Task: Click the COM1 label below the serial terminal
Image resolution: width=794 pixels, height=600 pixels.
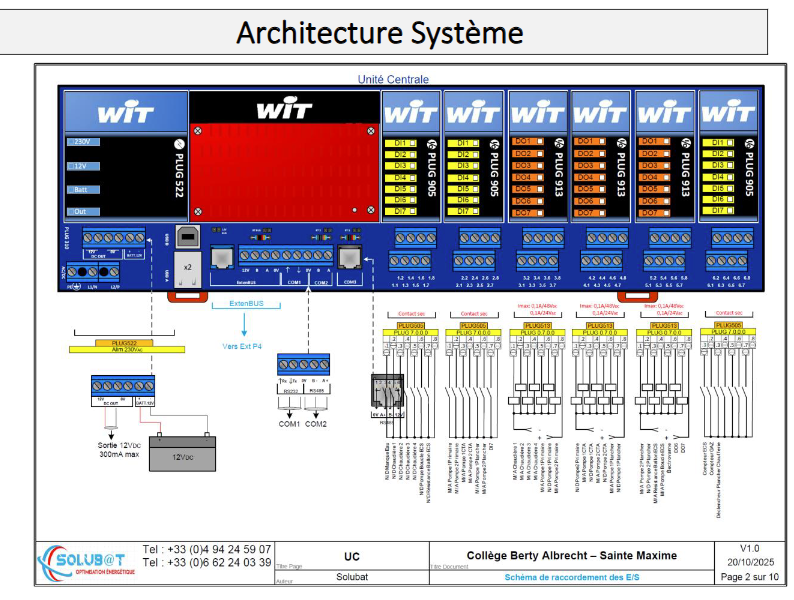Action: point(289,424)
